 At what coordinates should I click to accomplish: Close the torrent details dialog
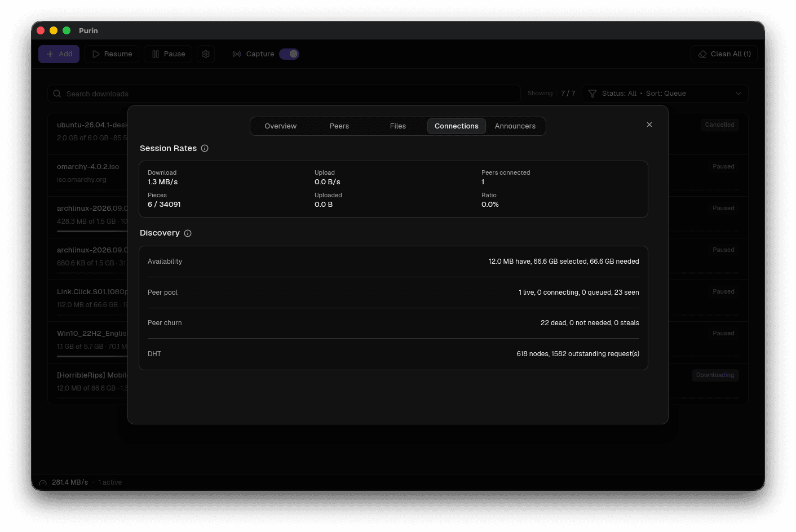coord(649,125)
